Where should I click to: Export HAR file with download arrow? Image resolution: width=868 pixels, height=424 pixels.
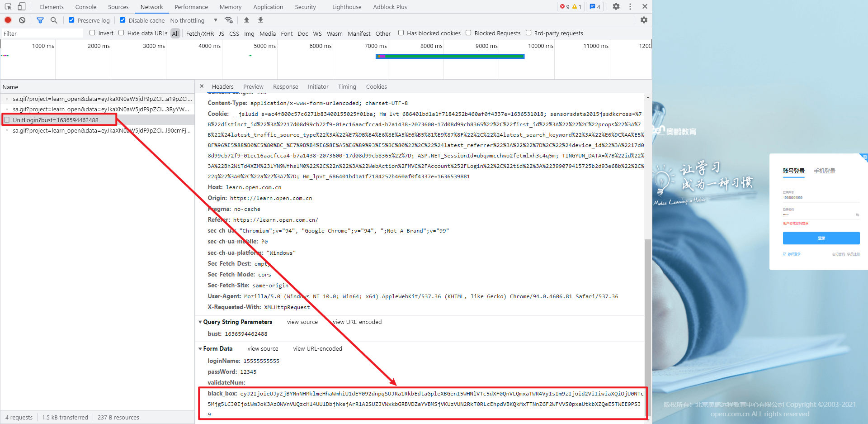point(260,20)
